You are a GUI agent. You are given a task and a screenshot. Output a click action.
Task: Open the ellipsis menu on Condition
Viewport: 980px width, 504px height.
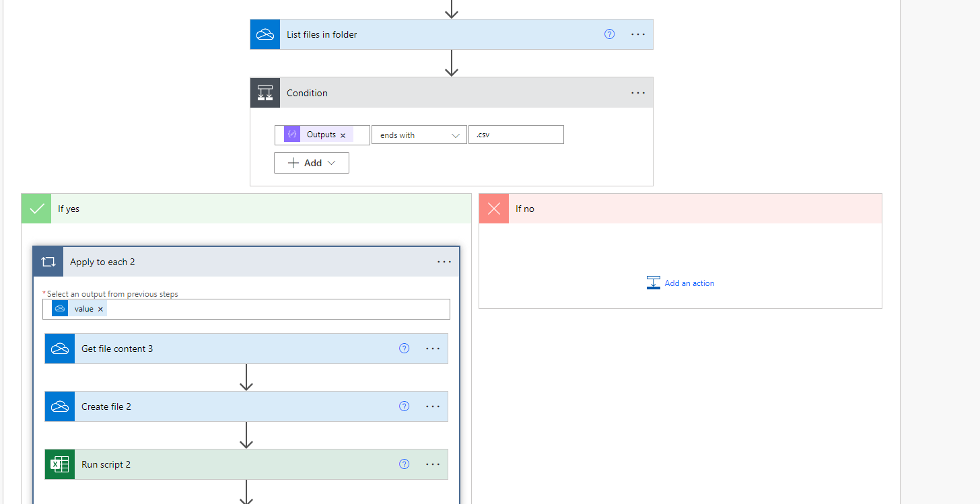[x=637, y=92]
